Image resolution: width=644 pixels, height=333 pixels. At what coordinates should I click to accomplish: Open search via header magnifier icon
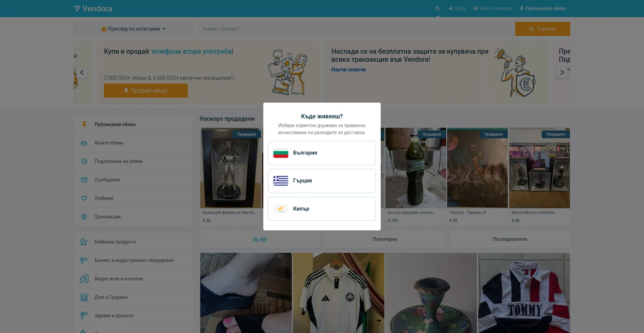(437, 8)
